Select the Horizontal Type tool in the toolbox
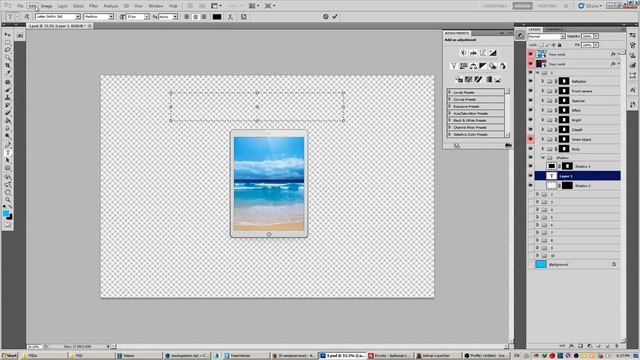 (x=7, y=153)
